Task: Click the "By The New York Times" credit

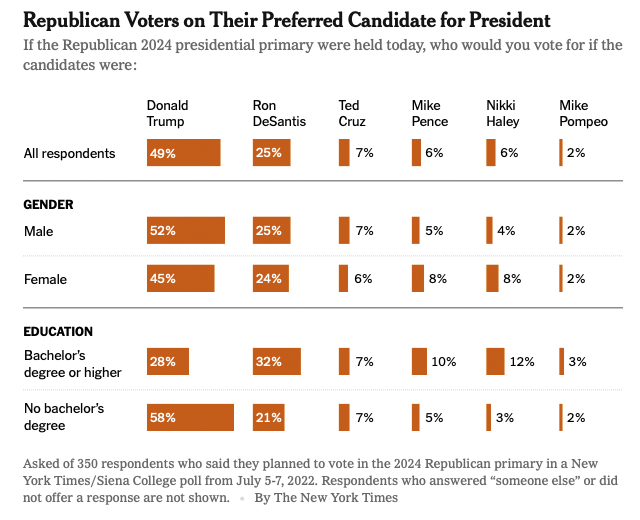Action: [326, 497]
